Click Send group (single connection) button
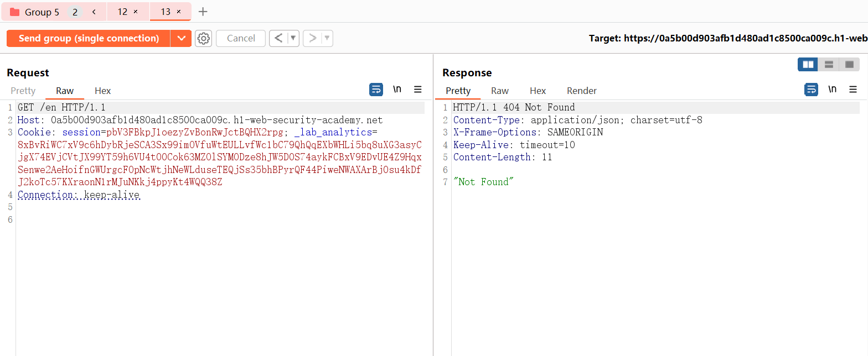Viewport: 868px width, 356px height. [x=89, y=38]
